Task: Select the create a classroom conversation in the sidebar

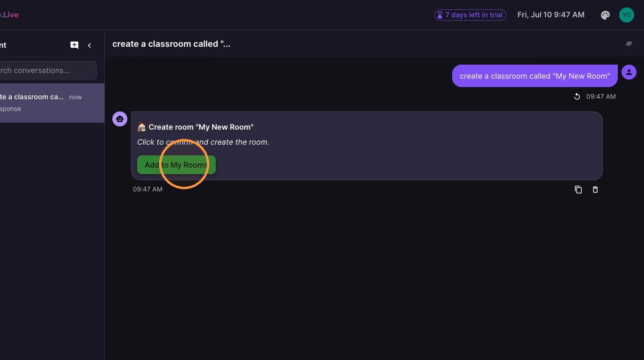Action: coord(52,103)
